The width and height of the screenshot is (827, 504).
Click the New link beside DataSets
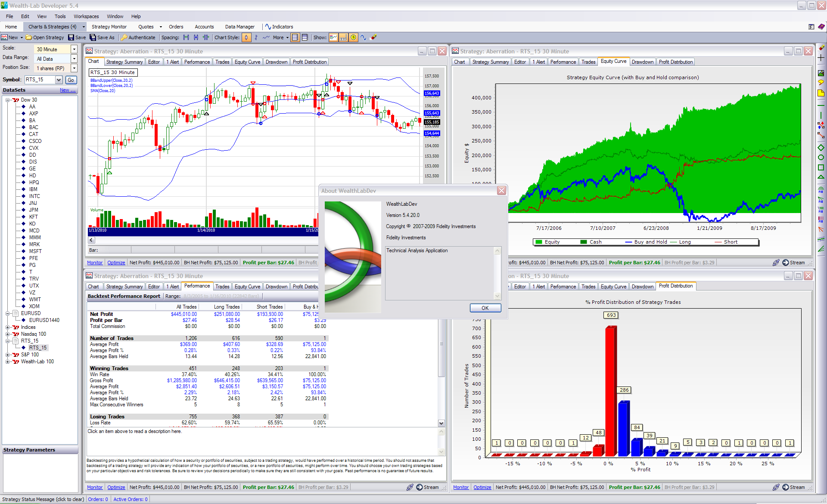tap(68, 90)
